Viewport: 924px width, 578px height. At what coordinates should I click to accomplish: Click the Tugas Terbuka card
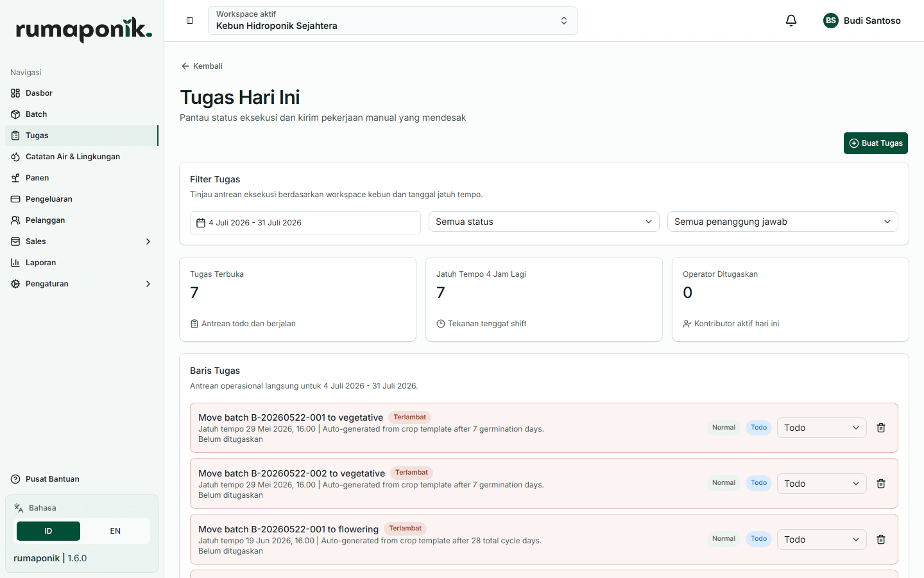tap(298, 299)
